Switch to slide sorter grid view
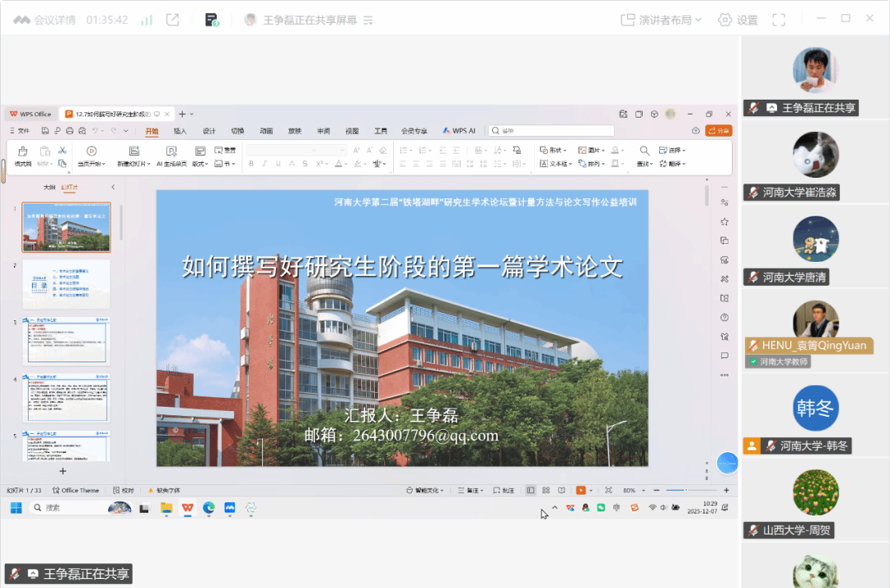Image resolution: width=890 pixels, height=588 pixels. tap(546, 491)
